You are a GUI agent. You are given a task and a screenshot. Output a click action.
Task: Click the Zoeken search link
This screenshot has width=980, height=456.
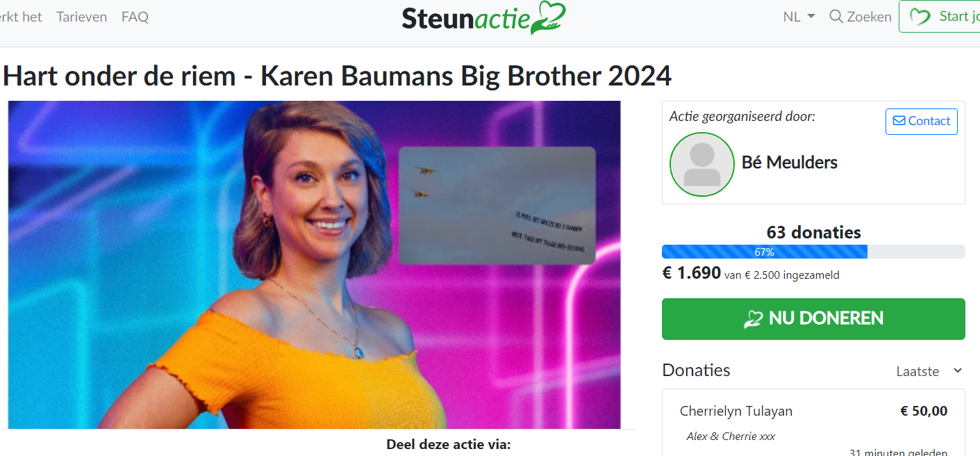tap(861, 17)
